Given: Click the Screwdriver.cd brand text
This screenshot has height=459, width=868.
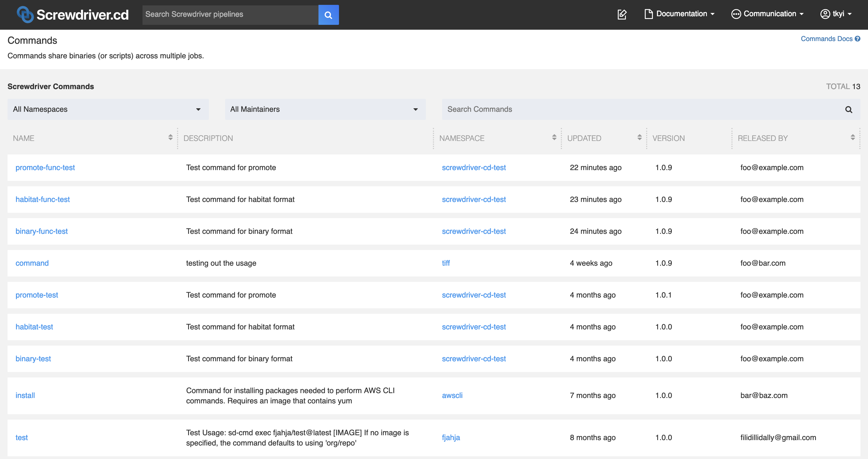Looking at the screenshot, I should tap(83, 15).
